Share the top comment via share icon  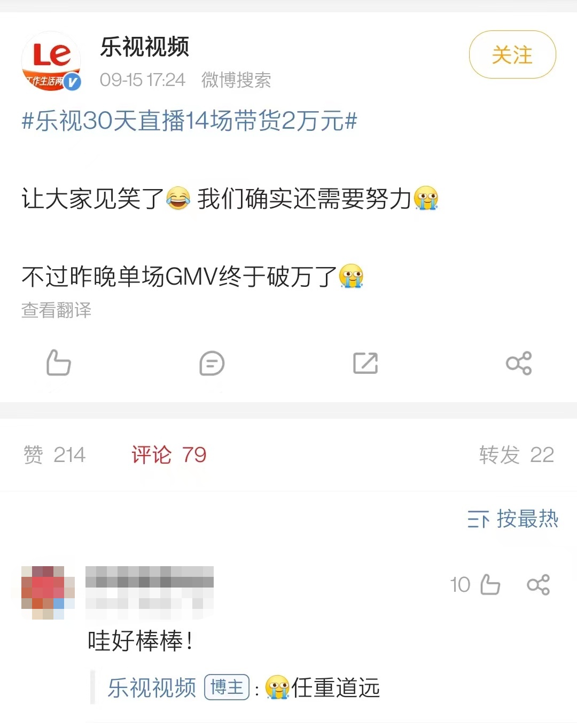point(538,585)
